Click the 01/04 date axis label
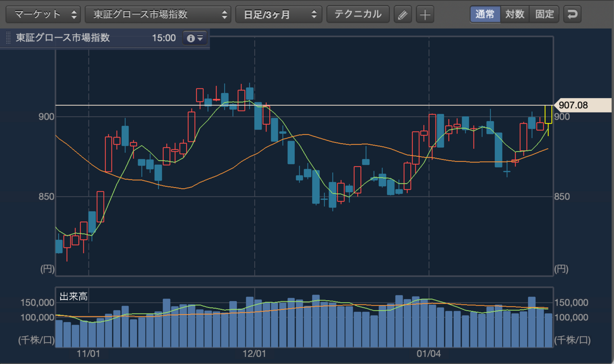Viewport: 614px width, 364px height. pos(429,353)
